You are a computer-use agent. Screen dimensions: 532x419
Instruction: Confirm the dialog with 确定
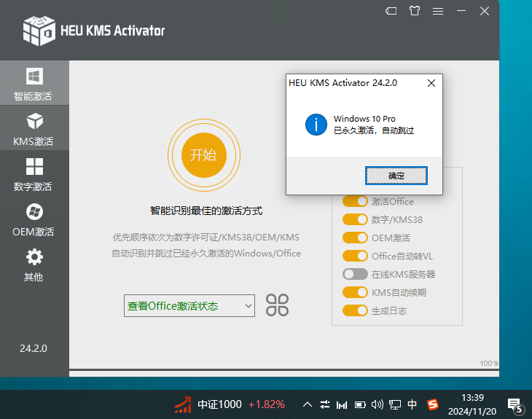(396, 176)
